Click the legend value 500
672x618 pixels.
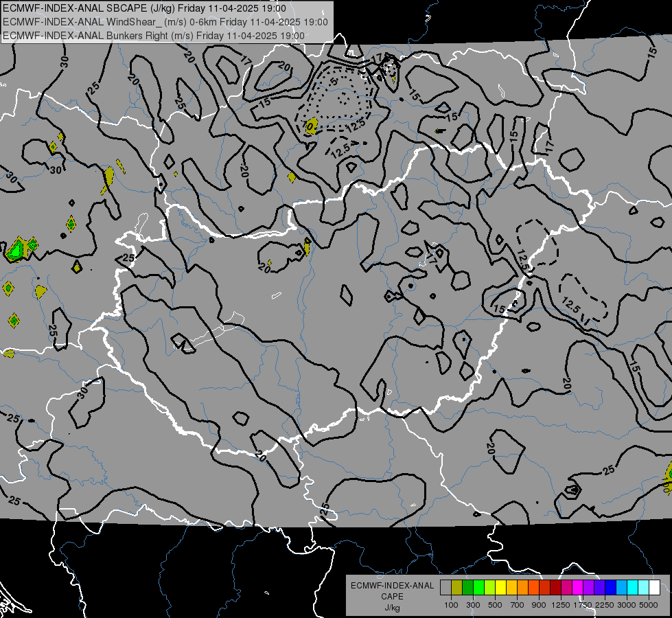tap(495, 605)
